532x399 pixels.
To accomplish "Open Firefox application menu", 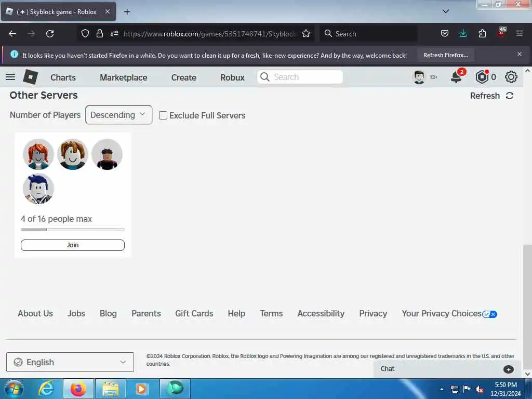I will coord(520,34).
